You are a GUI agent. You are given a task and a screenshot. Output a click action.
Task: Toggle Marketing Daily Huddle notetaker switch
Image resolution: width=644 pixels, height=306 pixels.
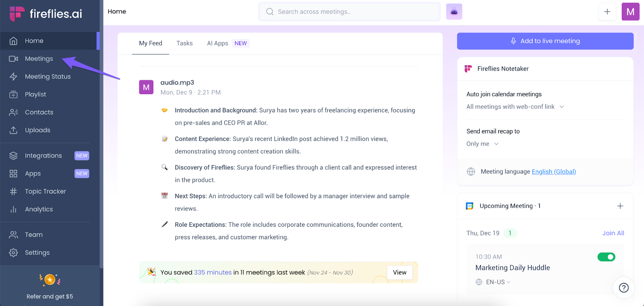click(x=607, y=257)
